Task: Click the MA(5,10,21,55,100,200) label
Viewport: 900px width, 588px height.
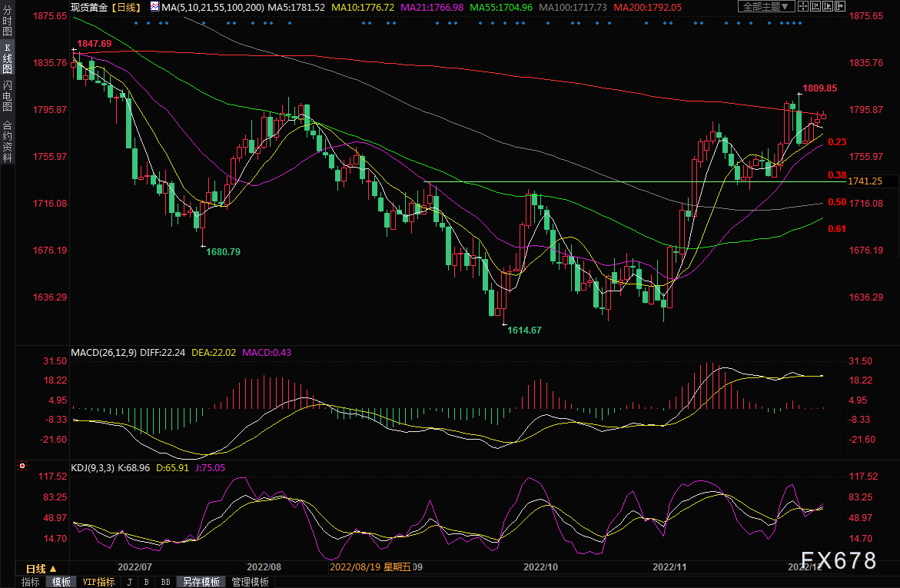Action: pyautogui.click(x=213, y=8)
